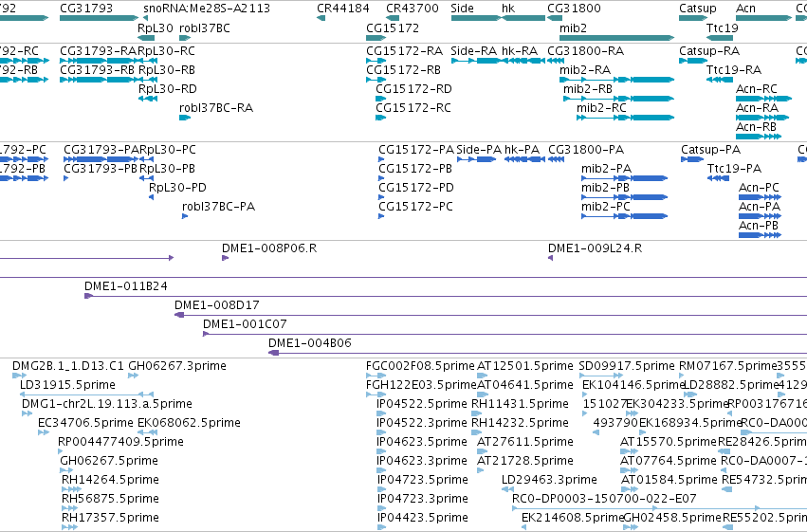The height and width of the screenshot is (532, 807).
Task: Select BAC end DME1-008P06.R
Action: pos(269,248)
